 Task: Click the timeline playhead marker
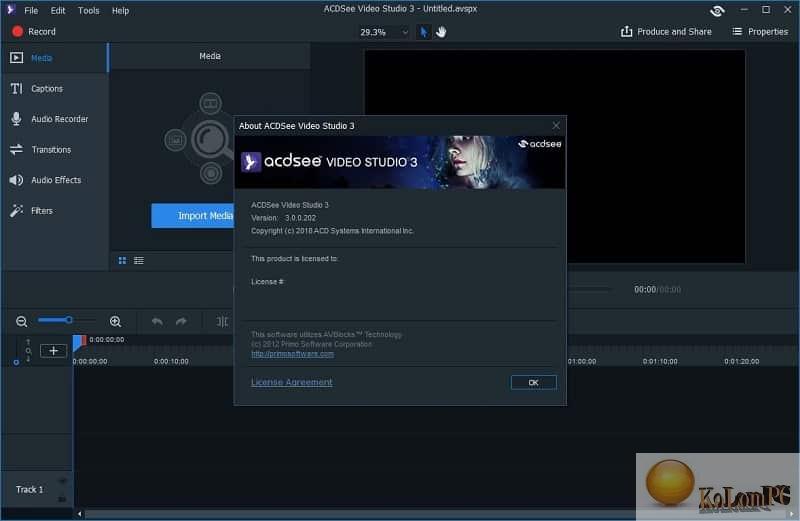[x=79, y=342]
